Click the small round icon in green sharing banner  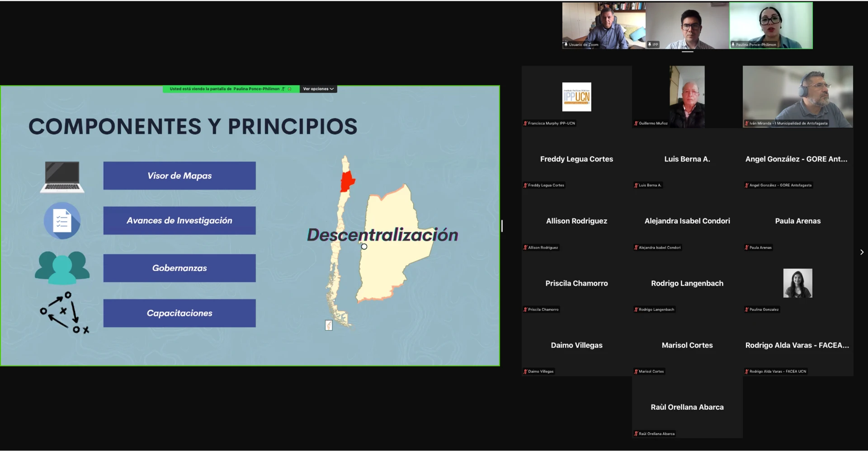(x=290, y=89)
